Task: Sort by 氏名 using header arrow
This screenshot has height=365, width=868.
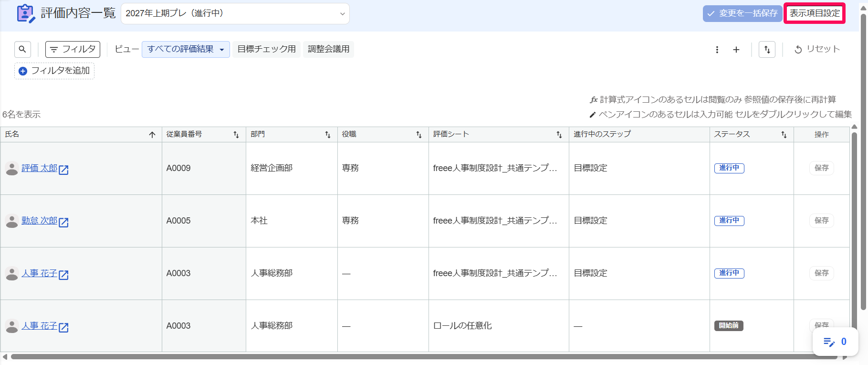Action: 152,135
